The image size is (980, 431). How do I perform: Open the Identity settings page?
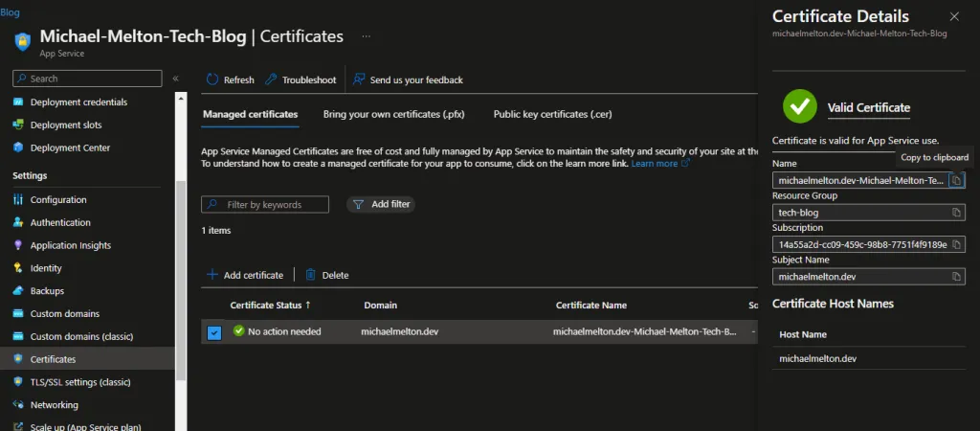click(x=46, y=268)
